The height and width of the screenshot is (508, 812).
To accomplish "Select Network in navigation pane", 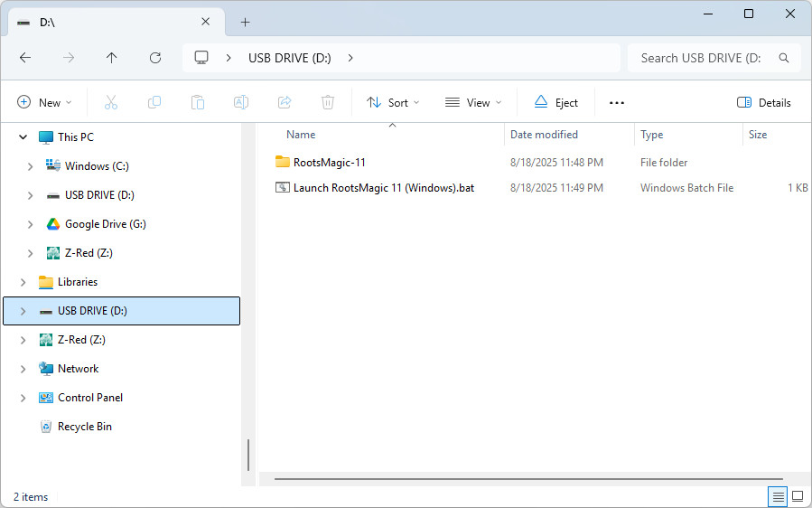I will (79, 369).
